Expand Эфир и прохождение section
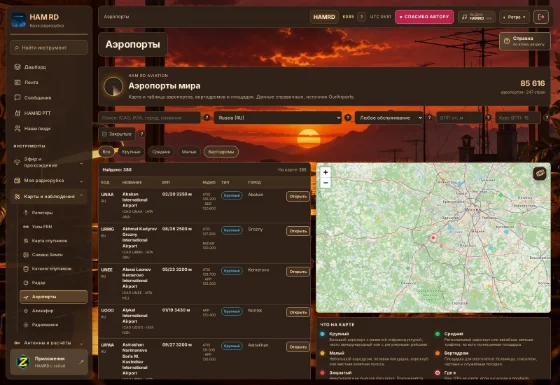Viewport: 560px width, 385px height. click(x=49, y=162)
